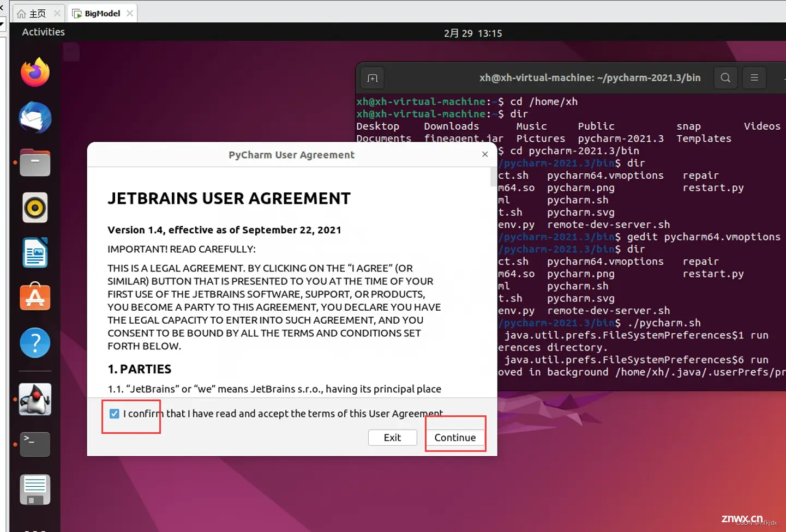Click the terminal new tab icon

[373, 78]
